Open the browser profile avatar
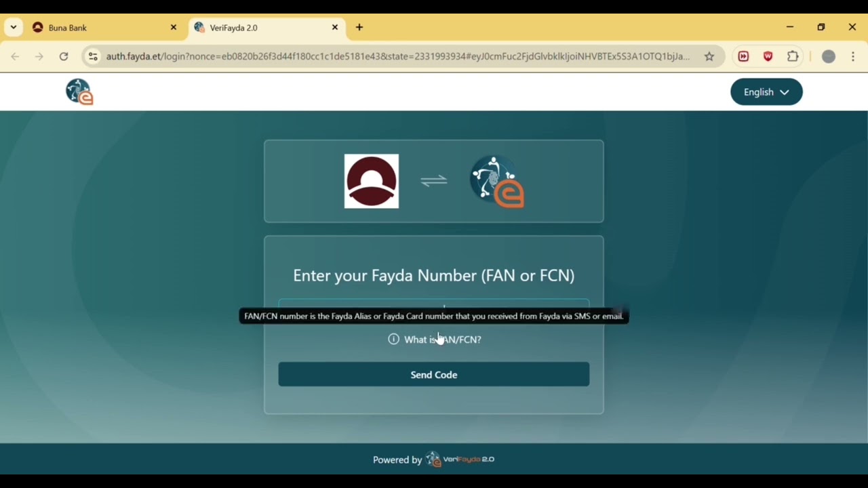 coord(829,57)
